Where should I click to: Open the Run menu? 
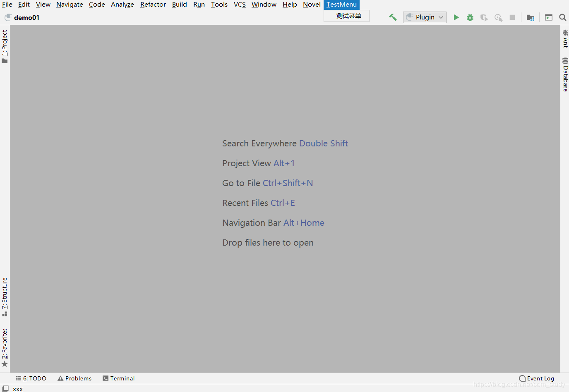pos(199,5)
